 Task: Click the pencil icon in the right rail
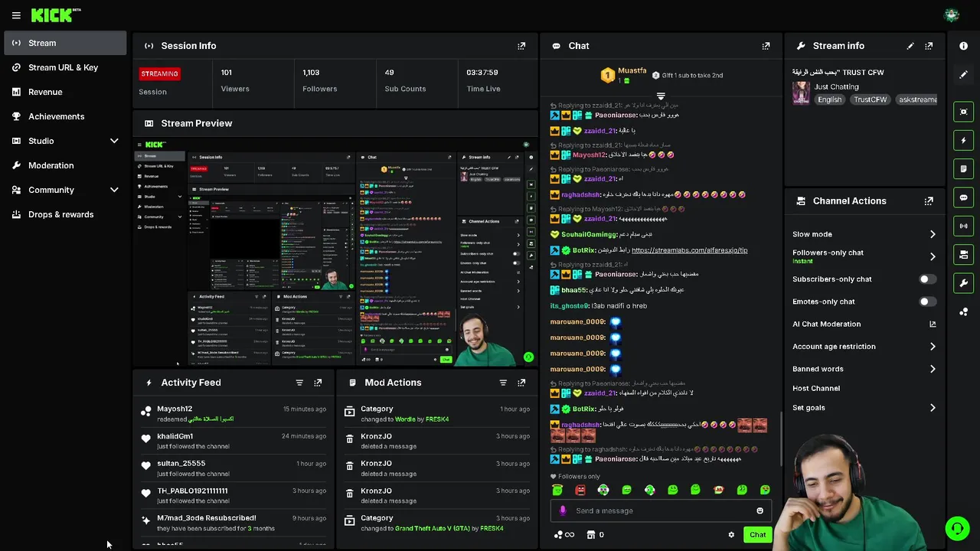964,75
